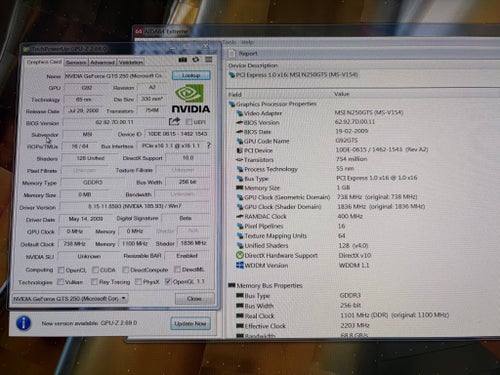The width and height of the screenshot is (500, 375).
Task: Select the GPU Clock (Geometric Domain) row
Action: point(327,197)
